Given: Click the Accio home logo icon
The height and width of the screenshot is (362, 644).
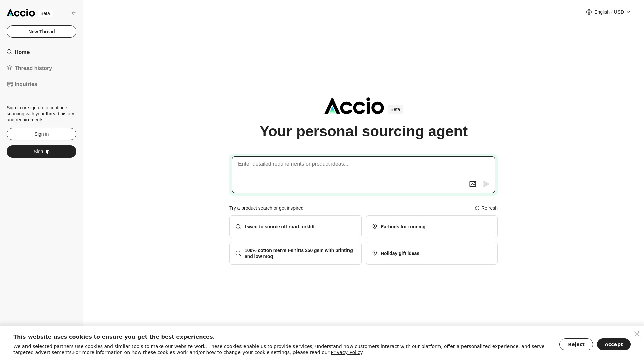Looking at the screenshot, I should [x=21, y=12].
